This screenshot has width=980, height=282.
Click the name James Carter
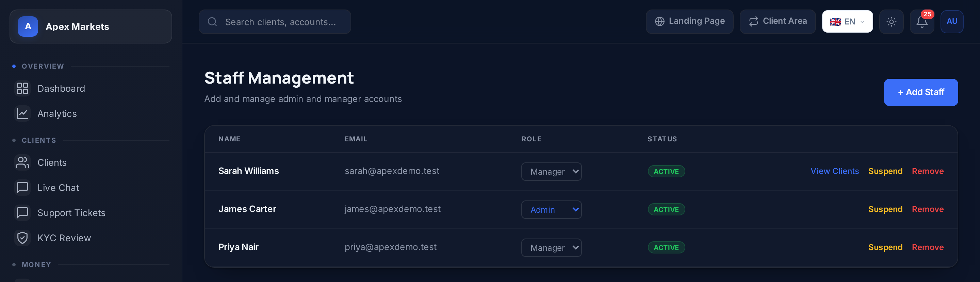(247, 209)
